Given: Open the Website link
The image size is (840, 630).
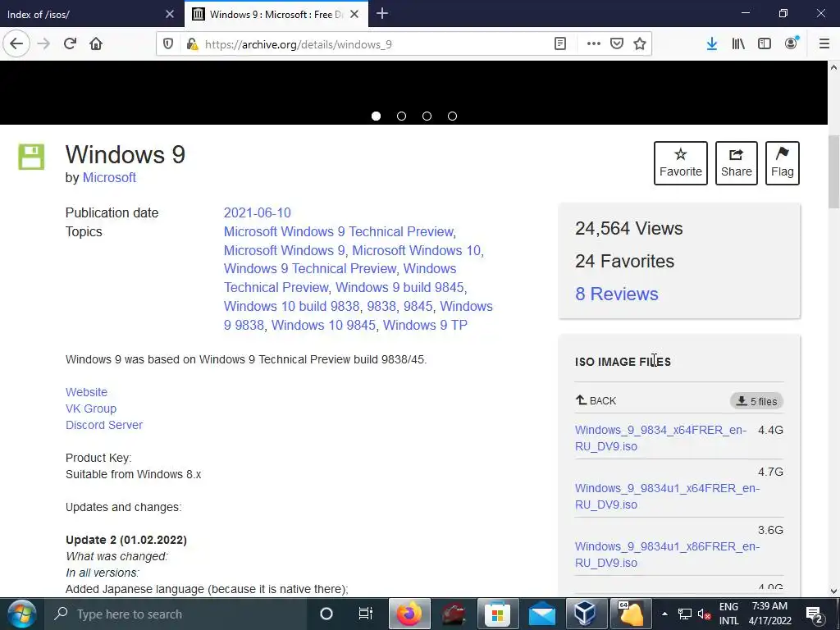Looking at the screenshot, I should point(86,392).
